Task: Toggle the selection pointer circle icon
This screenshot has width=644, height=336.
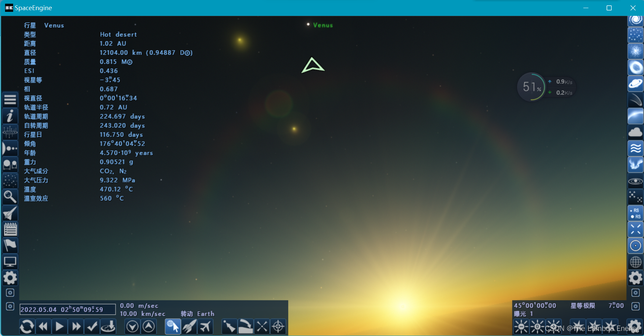Action: pyautogui.click(x=636, y=246)
